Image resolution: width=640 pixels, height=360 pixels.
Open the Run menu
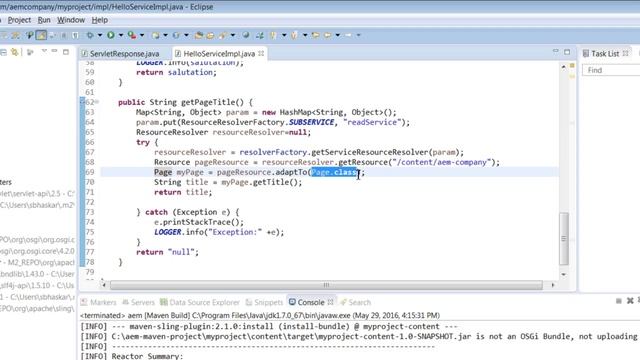coord(44,20)
